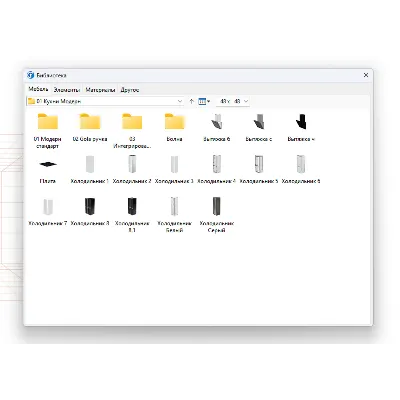Select the black Холодильник 8 item

[x=90, y=212]
